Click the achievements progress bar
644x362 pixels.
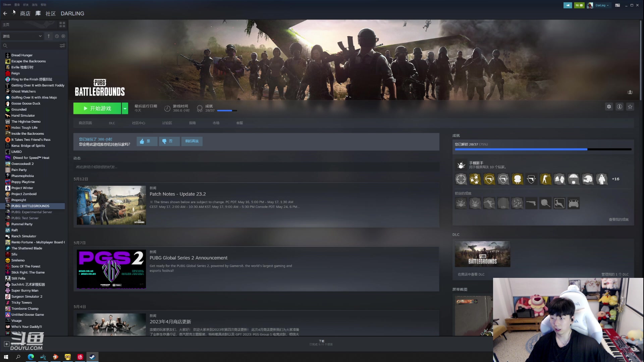[542, 149]
